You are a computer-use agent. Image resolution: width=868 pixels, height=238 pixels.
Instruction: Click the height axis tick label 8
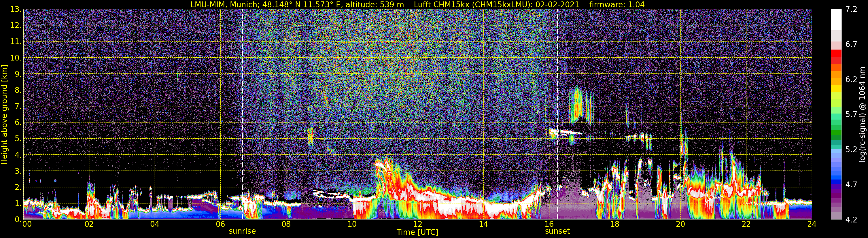coord(18,90)
